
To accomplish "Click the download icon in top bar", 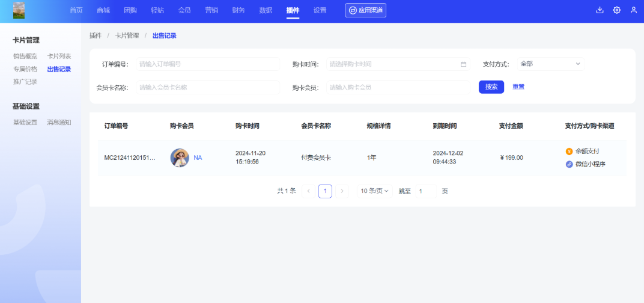I will click(599, 10).
